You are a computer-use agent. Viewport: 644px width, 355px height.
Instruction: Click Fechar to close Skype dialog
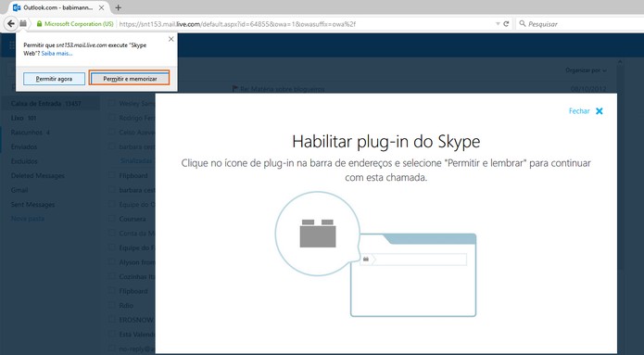(579, 111)
